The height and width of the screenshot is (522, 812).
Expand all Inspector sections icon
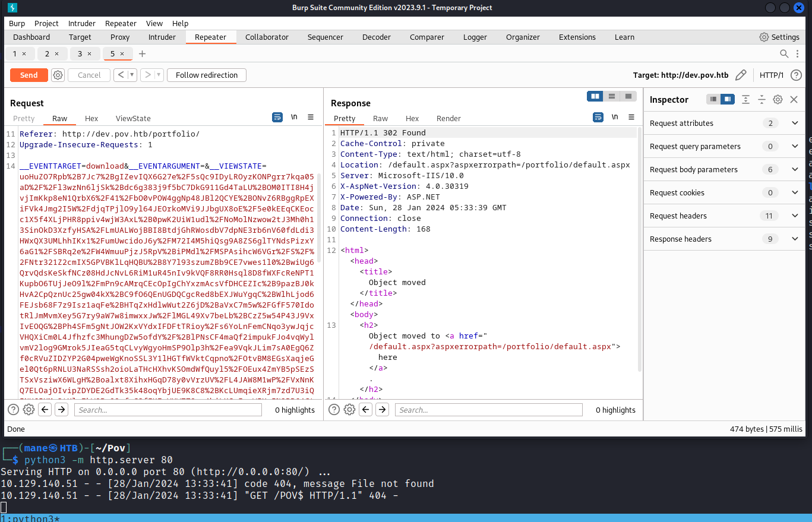(x=745, y=100)
